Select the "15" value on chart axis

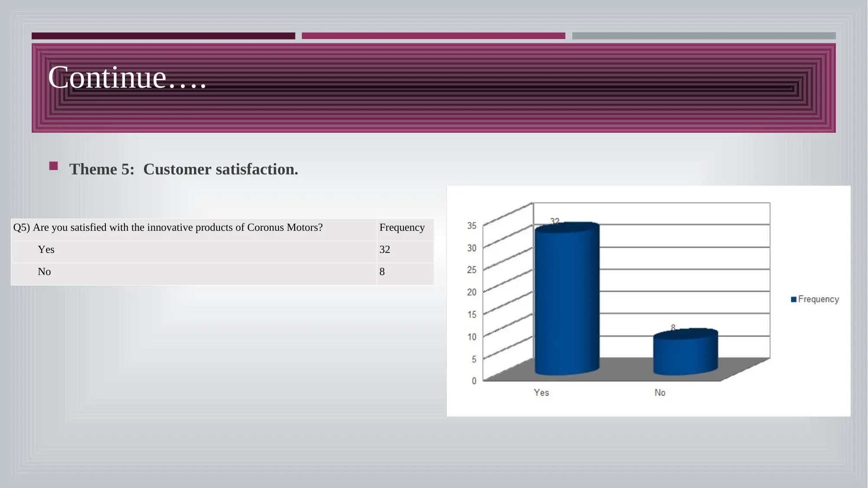pos(472,314)
